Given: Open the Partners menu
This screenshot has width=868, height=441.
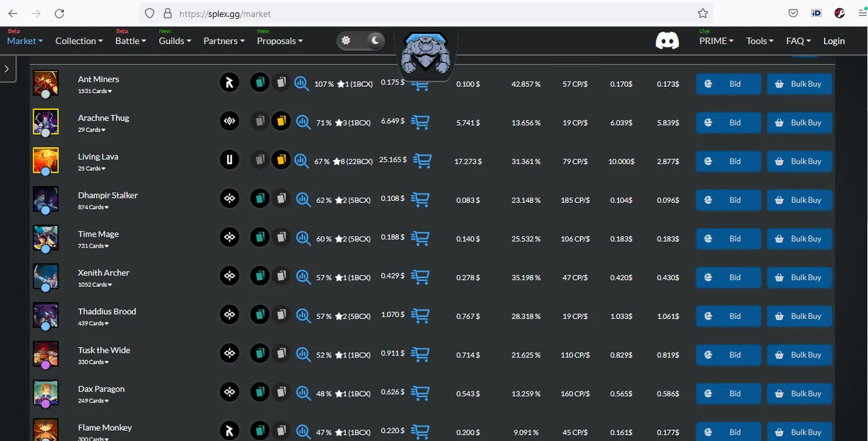Looking at the screenshot, I should pyautogui.click(x=224, y=41).
